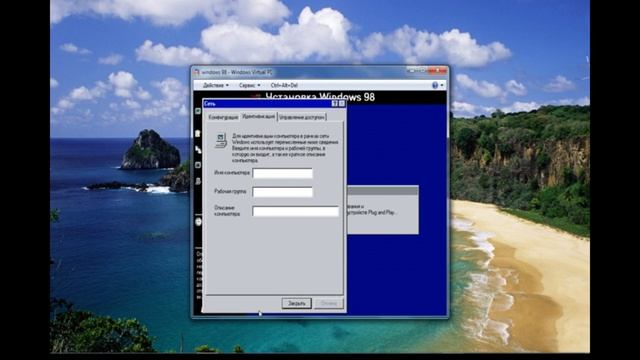This screenshot has height=360, width=640.
Task: Click the question mark button in Сеть dialog
Action: tap(334, 104)
